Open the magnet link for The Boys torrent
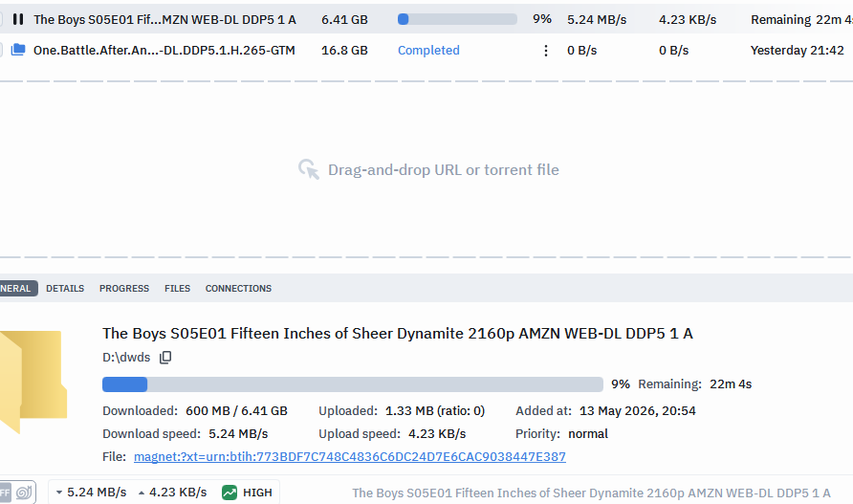This screenshot has height=504, width=853. pos(350,456)
